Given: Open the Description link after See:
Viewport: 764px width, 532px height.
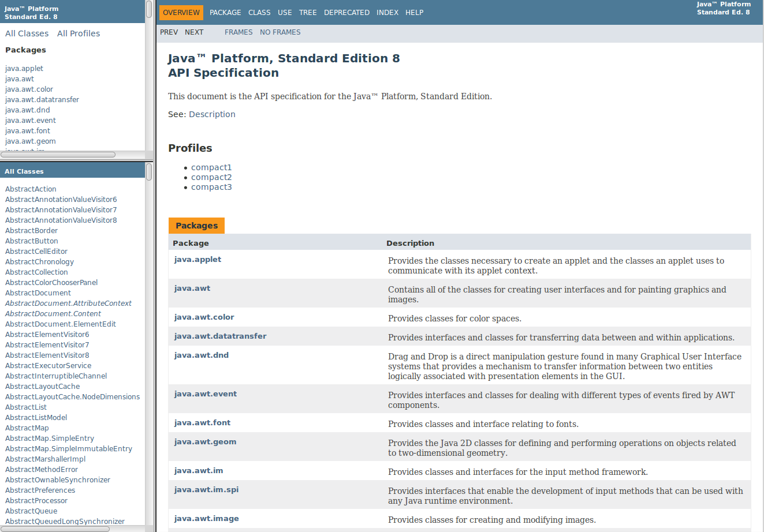Looking at the screenshot, I should click(x=212, y=114).
